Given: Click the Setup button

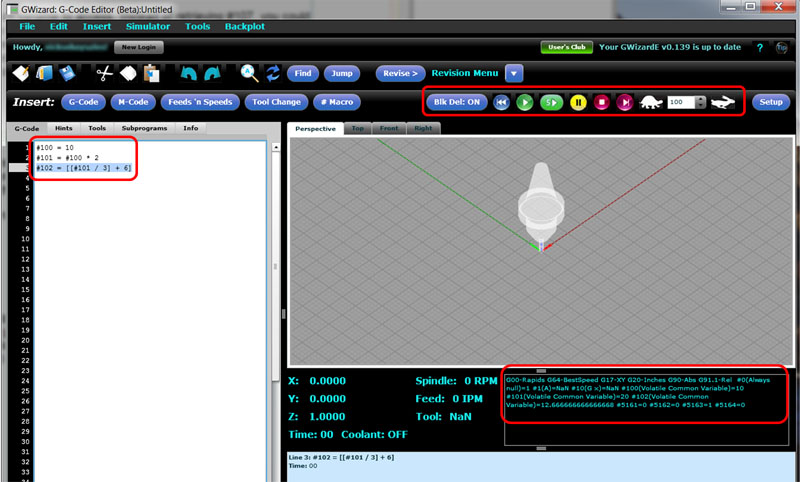Looking at the screenshot, I should 770,102.
